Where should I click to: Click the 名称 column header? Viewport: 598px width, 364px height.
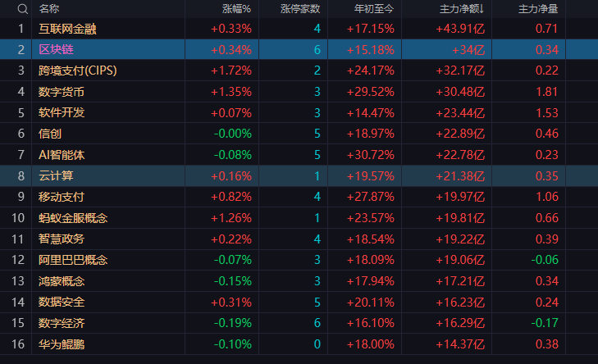[x=49, y=9]
